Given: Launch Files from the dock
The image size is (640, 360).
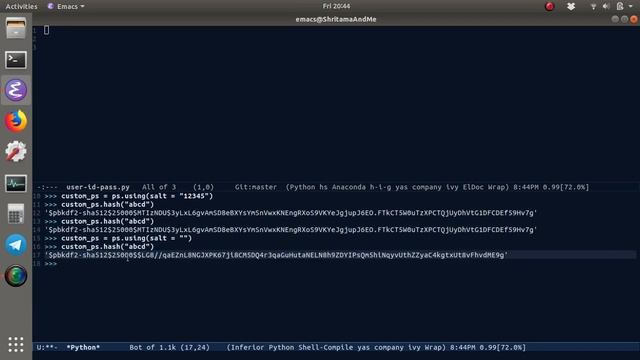Looking at the screenshot, I should 16,29.
